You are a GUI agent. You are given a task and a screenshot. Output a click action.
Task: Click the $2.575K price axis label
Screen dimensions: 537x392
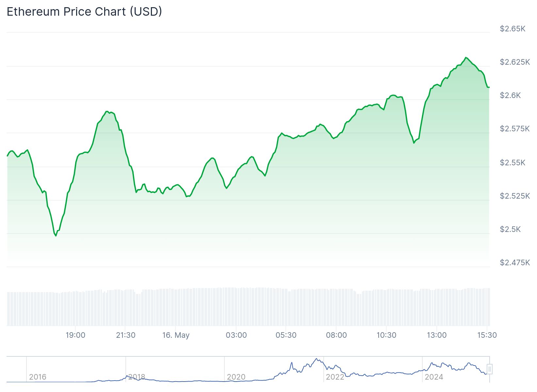515,129
